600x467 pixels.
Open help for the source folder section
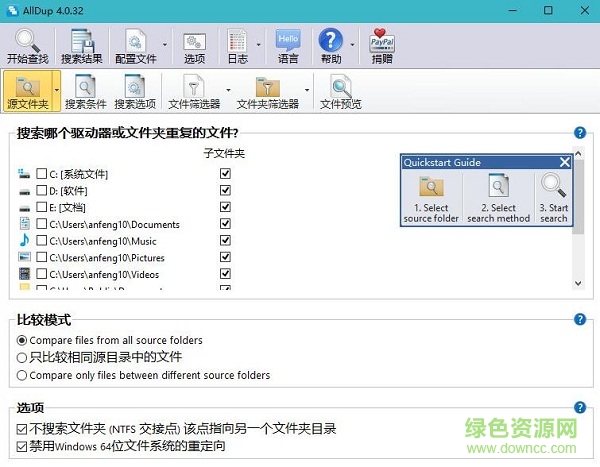pyautogui.click(x=580, y=133)
